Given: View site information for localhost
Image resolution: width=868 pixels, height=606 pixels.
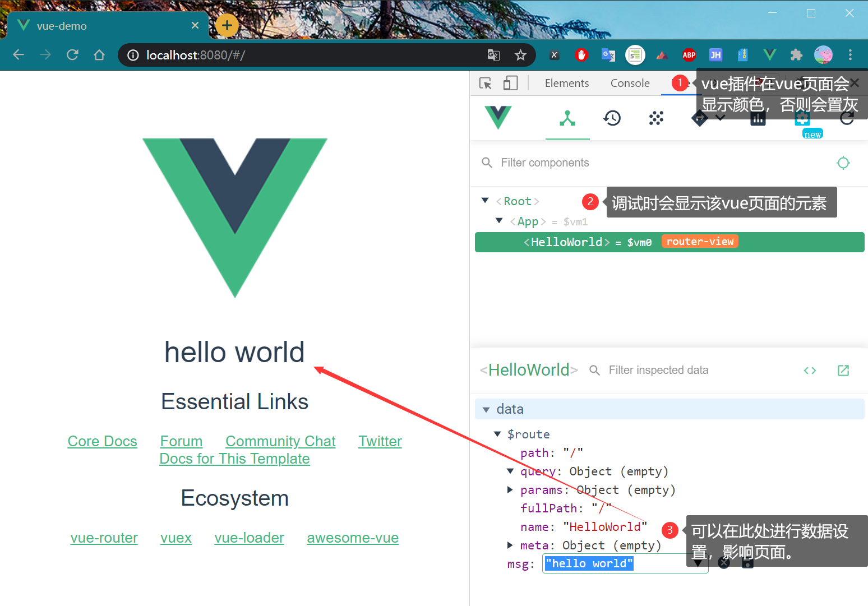Looking at the screenshot, I should click(133, 55).
